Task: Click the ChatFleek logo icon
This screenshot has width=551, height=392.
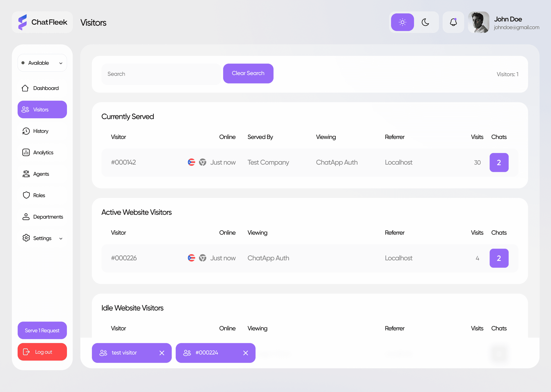Action: 22,22
